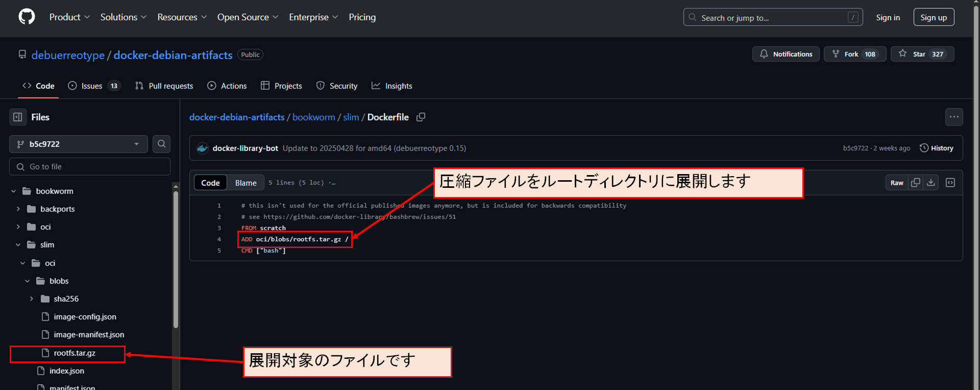This screenshot has height=390, width=980.
Task: Open the Actions tab
Action: (x=227, y=86)
